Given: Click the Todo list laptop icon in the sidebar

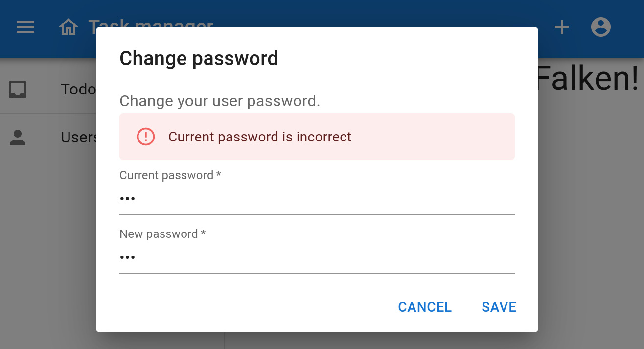Looking at the screenshot, I should pyautogui.click(x=18, y=90).
